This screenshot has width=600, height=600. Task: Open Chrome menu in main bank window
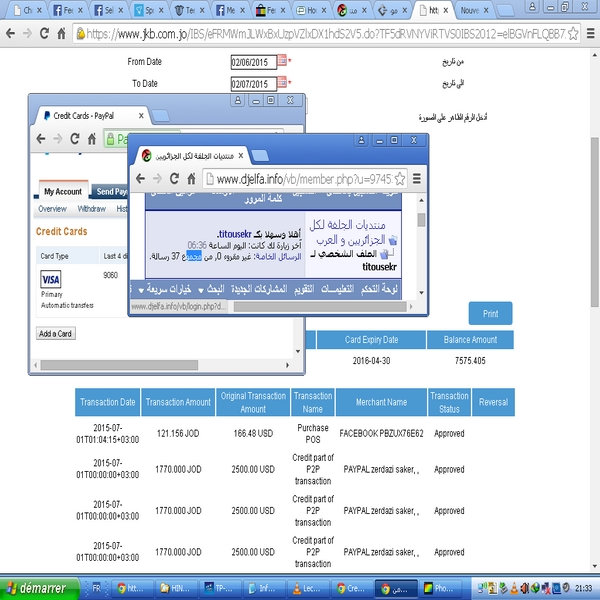pyautogui.click(x=590, y=34)
